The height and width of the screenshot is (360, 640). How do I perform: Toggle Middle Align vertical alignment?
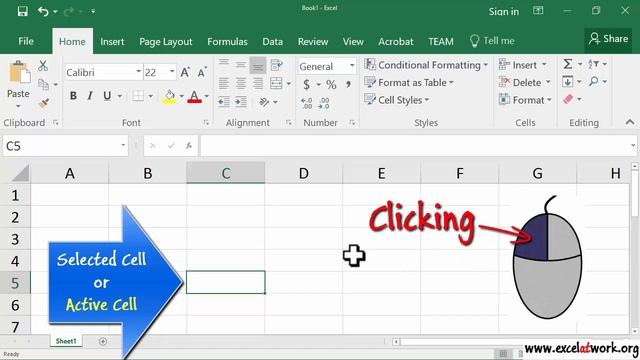(241, 64)
